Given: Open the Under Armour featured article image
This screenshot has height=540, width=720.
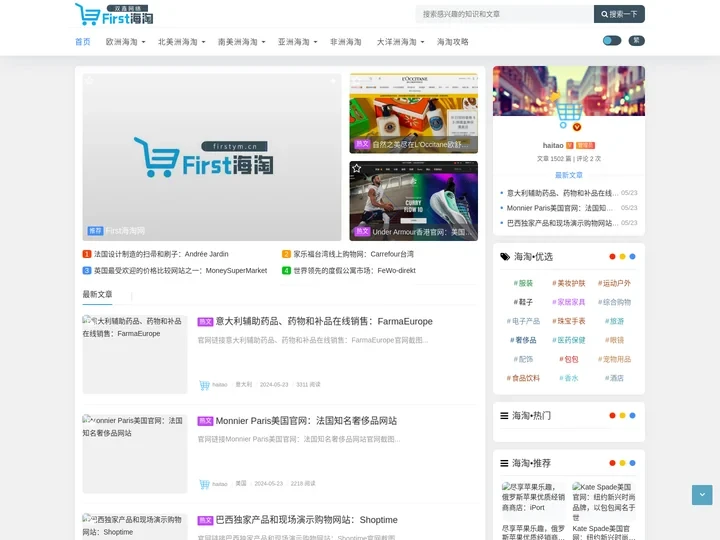Looking at the screenshot, I should coord(413,201).
